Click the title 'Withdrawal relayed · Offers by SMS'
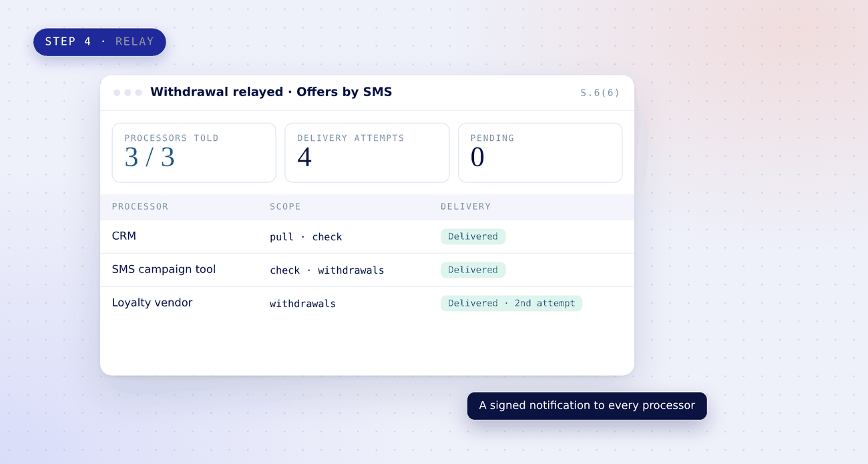868x464 pixels. click(271, 92)
